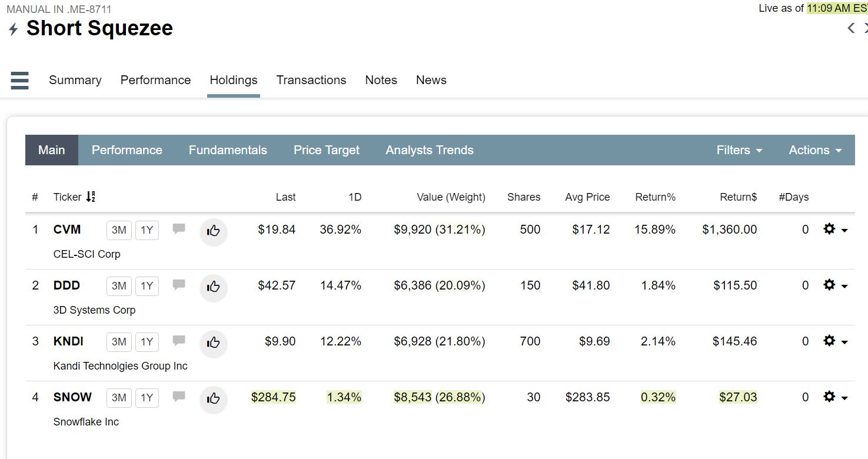Sort by Return% column header
This screenshot has width=868, height=459.
(655, 197)
